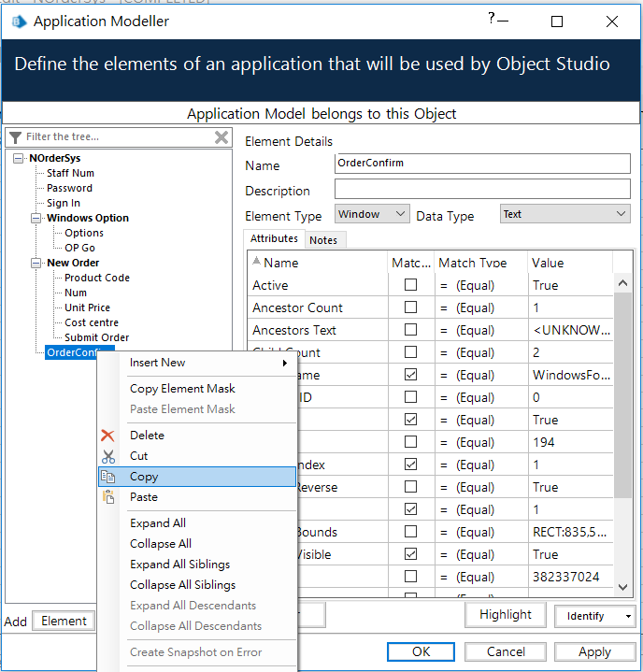Select Expand All Siblings menu item
This screenshot has width=643, height=672.
[x=197, y=565]
